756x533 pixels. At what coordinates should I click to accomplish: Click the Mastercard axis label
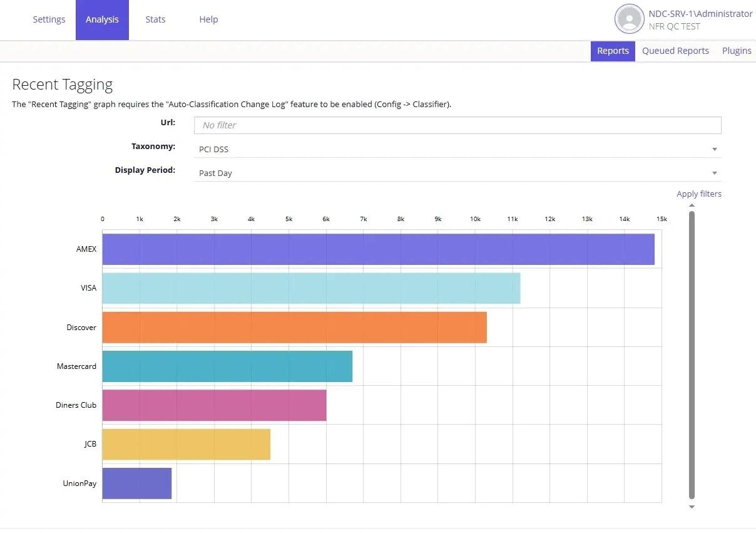[76, 366]
